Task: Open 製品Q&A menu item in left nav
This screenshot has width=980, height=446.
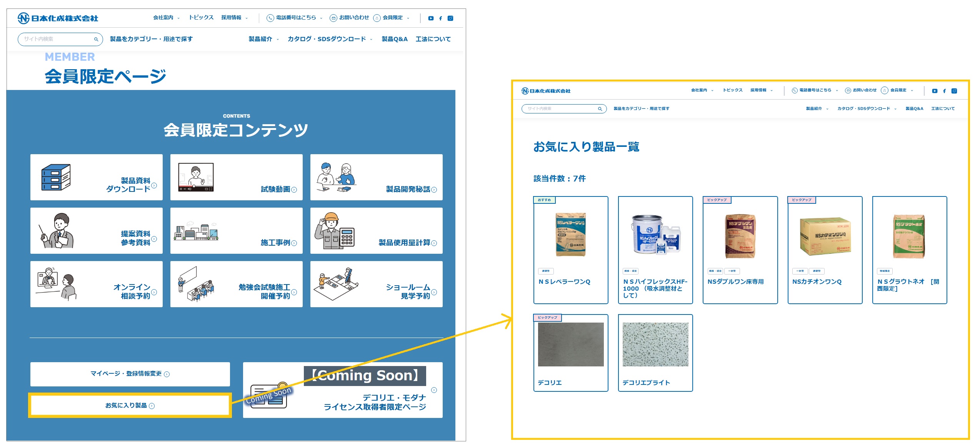Action: (394, 39)
